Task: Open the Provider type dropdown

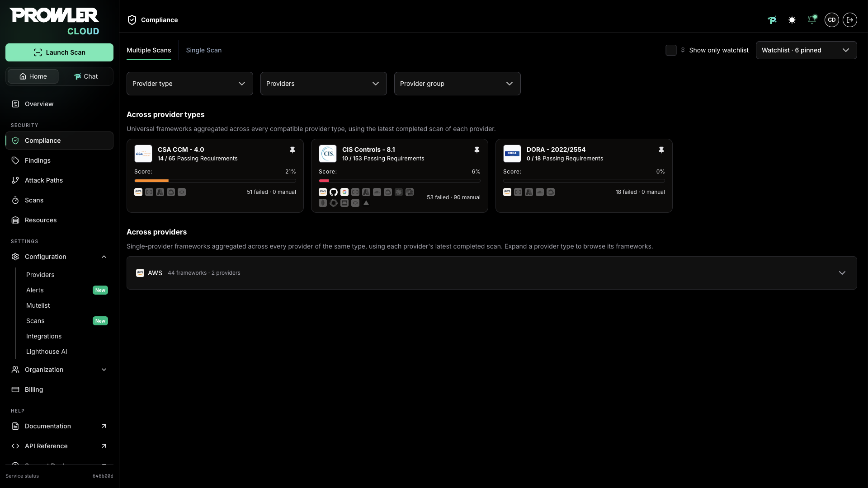Action: click(x=190, y=84)
